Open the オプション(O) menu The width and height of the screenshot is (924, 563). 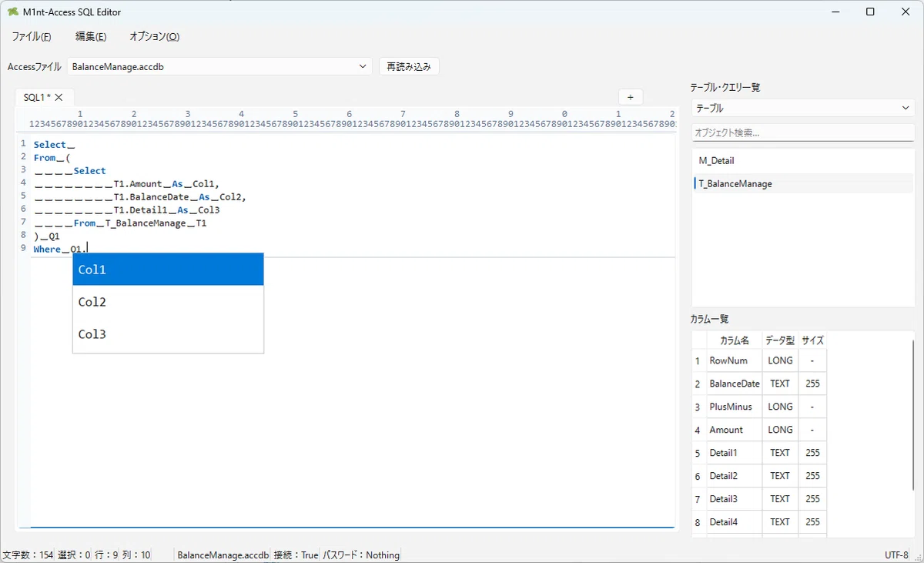154,36
